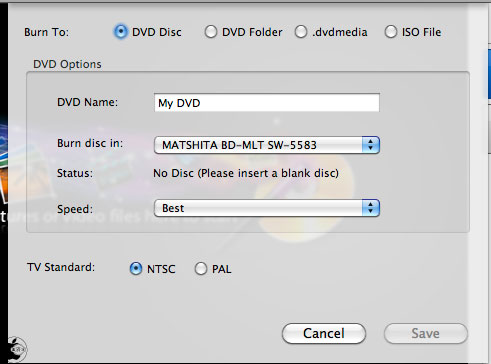Click the TV Standard label
This screenshot has height=364, width=491.
[x=61, y=267]
